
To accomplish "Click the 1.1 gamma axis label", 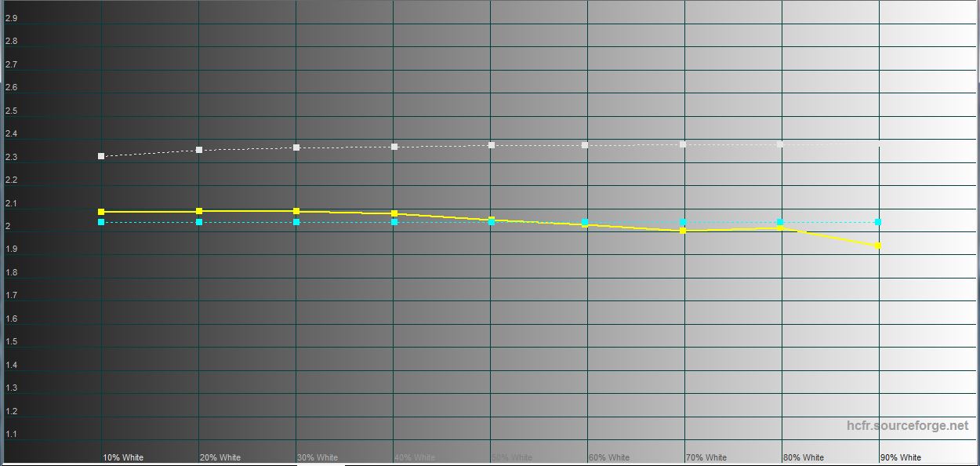I will pos(11,434).
